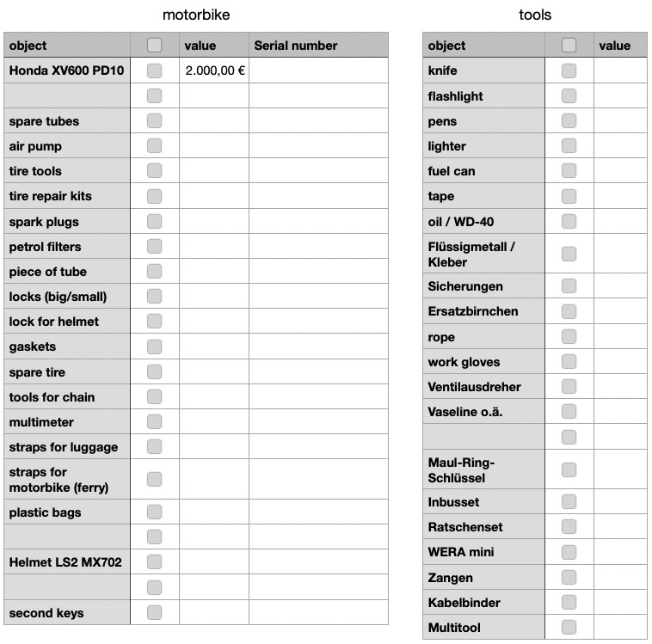Toggle the air pump checkbox
Image resolution: width=652 pixels, height=644 pixels.
[x=154, y=146]
